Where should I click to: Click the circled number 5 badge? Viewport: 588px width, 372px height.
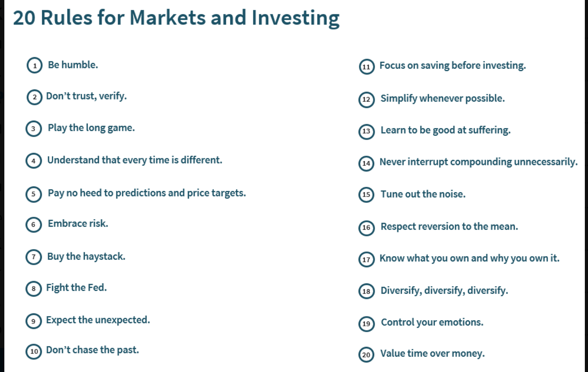tap(34, 194)
